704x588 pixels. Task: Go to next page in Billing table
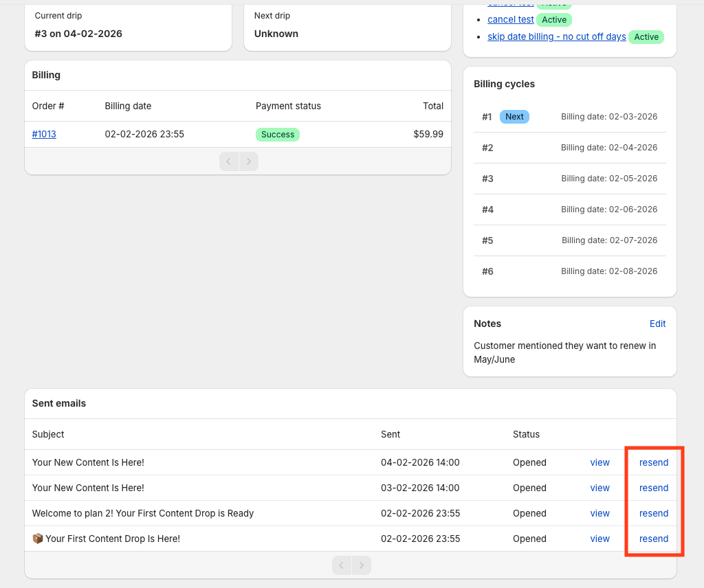pyautogui.click(x=249, y=161)
